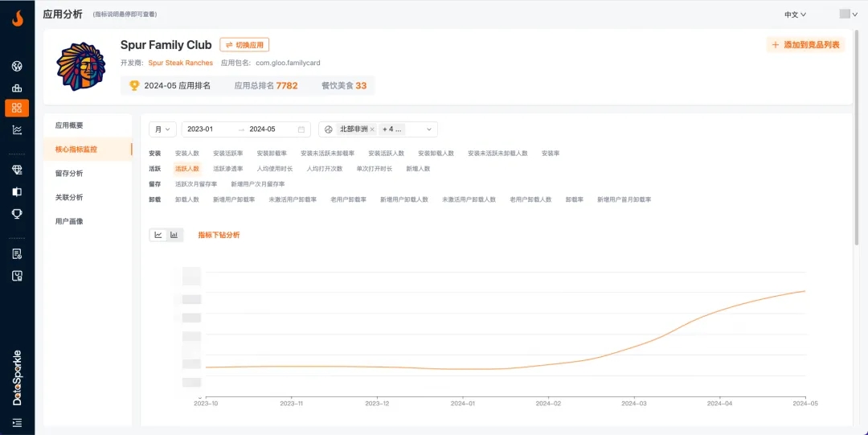
Task: Select the 安装率 metric
Action: point(551,154)
